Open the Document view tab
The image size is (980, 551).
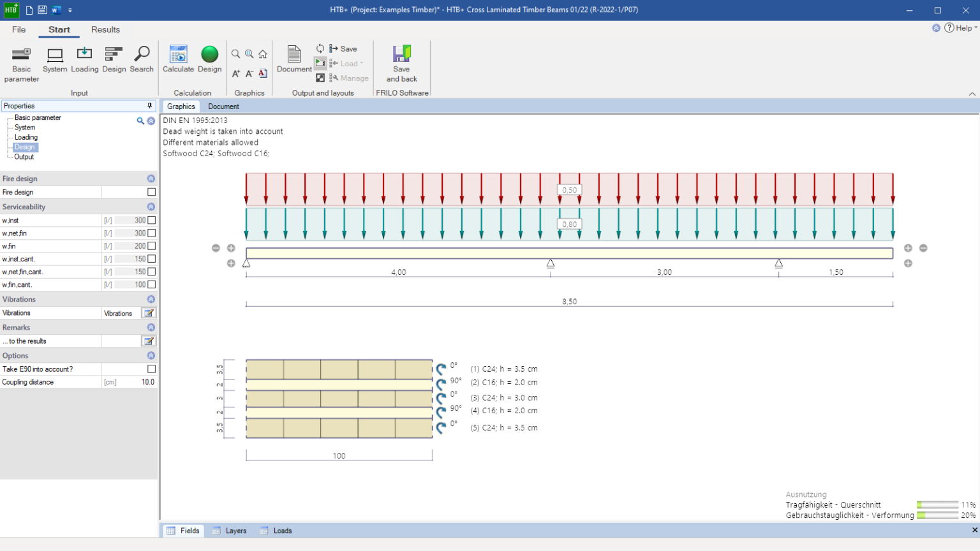pyautogui.click(x=223, y=107)
